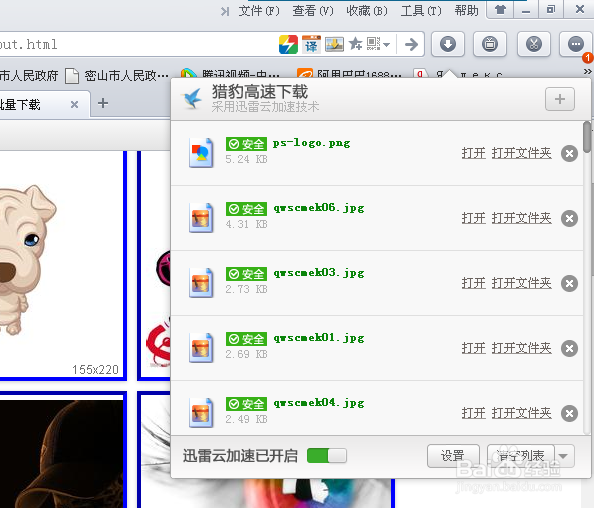
Task: Open ps-logo.png with 打开 link
Action: tap(474, 153)
